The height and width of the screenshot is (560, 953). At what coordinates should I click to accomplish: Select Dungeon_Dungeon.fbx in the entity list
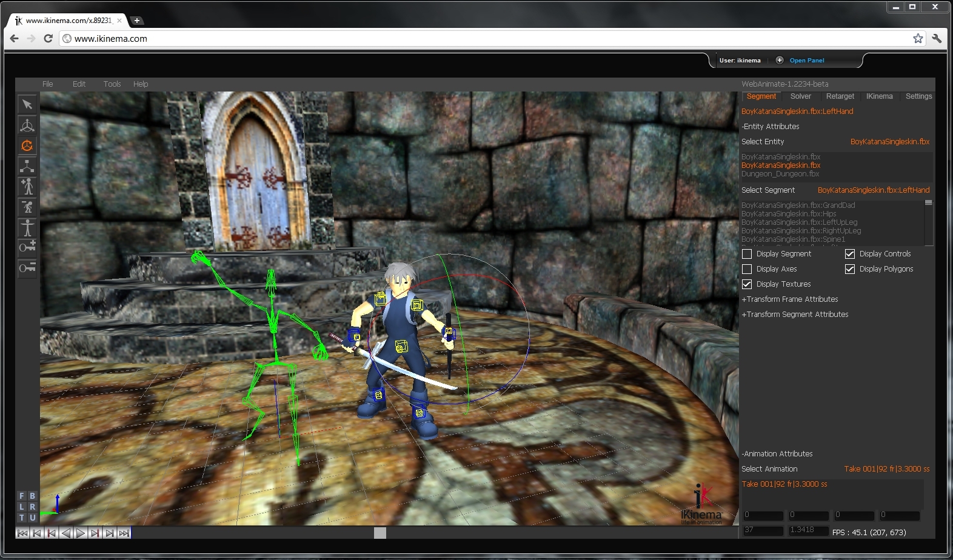(x=780, y=174)
